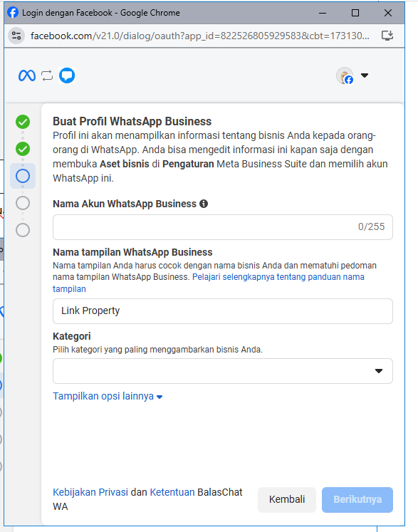
Task: Expand the account switcher dropdown arrow
Action: (x=365, y=75)
